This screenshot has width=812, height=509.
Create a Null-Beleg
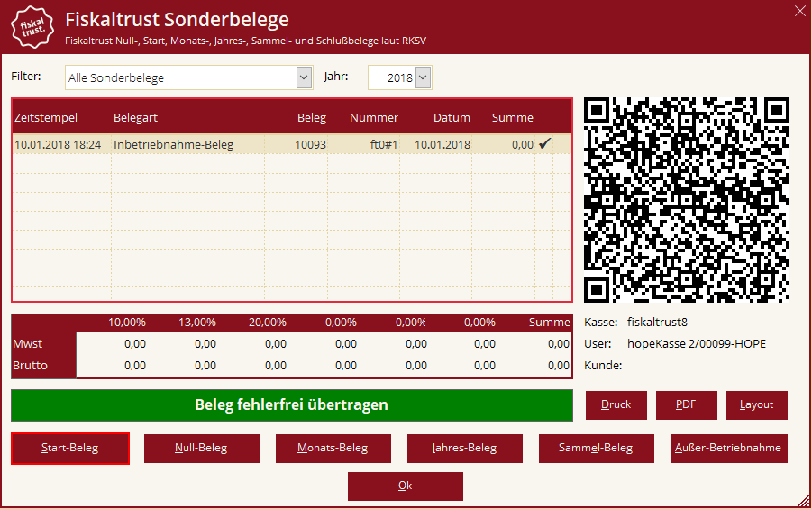tap(202, 449)
